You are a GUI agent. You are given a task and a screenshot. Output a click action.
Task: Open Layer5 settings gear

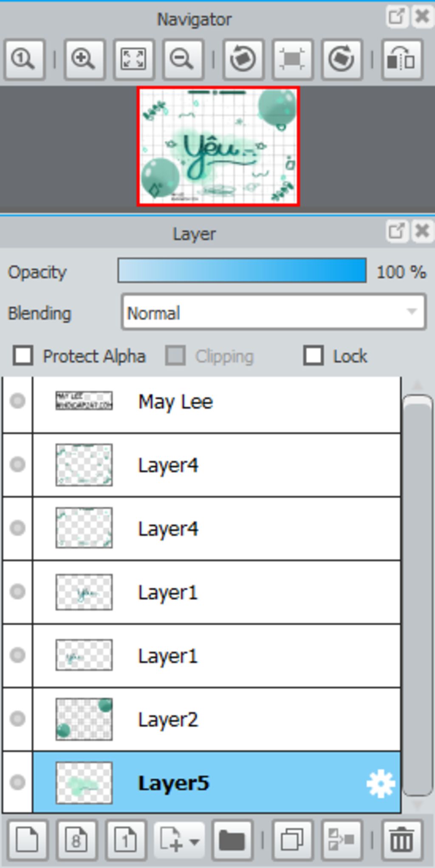(x=381, y=783)
